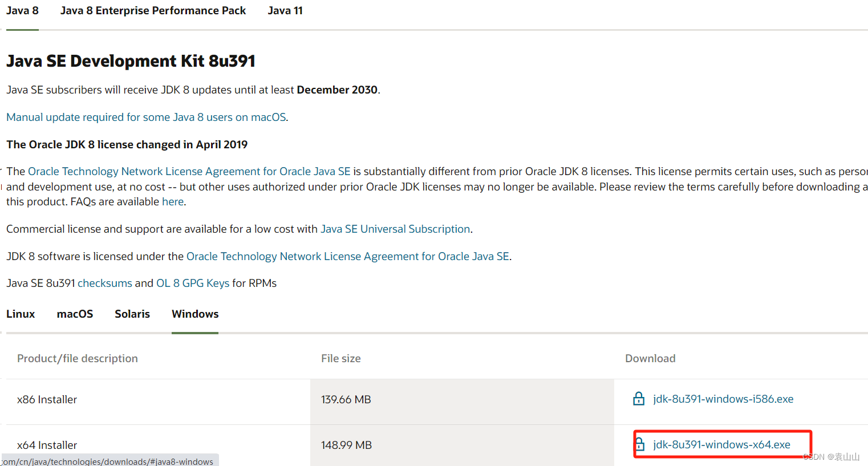Screen dimensions: 868x466
Task: Open Java SE Universal Subscription link
Action: tap(395, 229)
